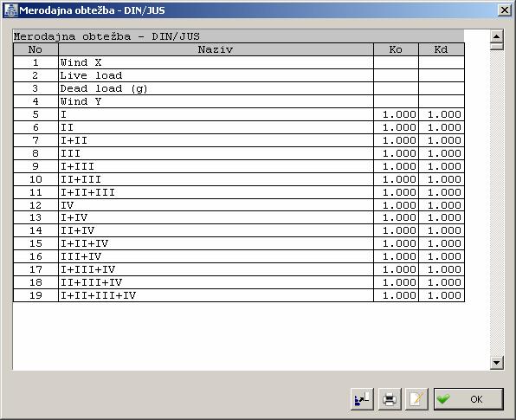Select the Wind Y row
This screenshot has width=516, height=420.
point(239,101)
